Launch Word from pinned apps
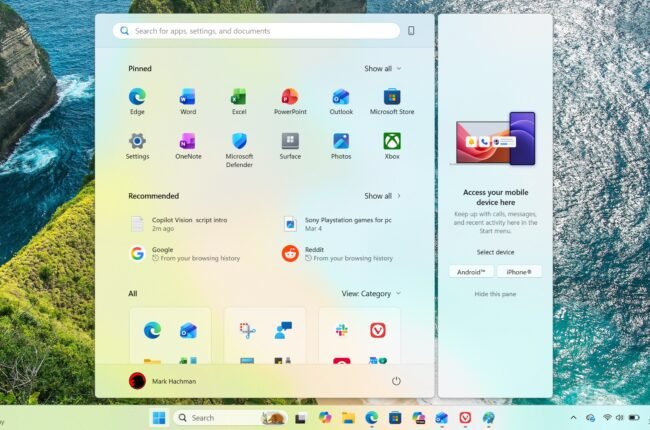The width and height of the screenshot is (650, 430). click(188, 98)
